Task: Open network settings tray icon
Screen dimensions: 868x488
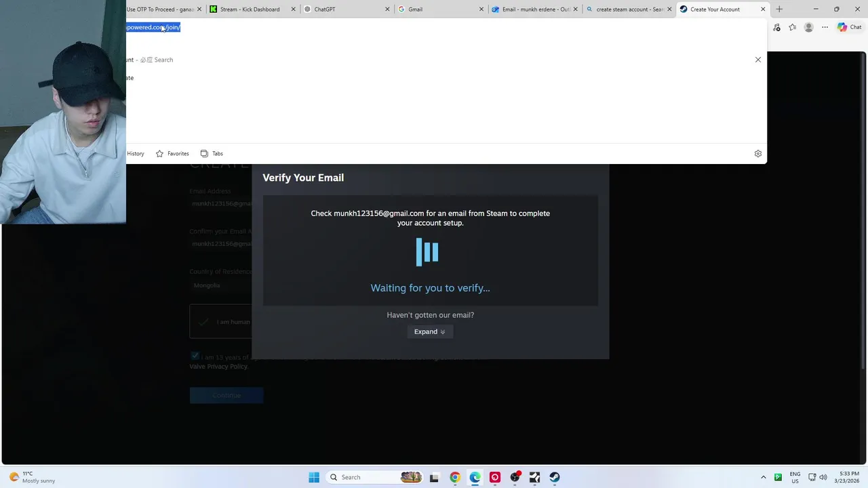Action: click(x=812, y=477)
